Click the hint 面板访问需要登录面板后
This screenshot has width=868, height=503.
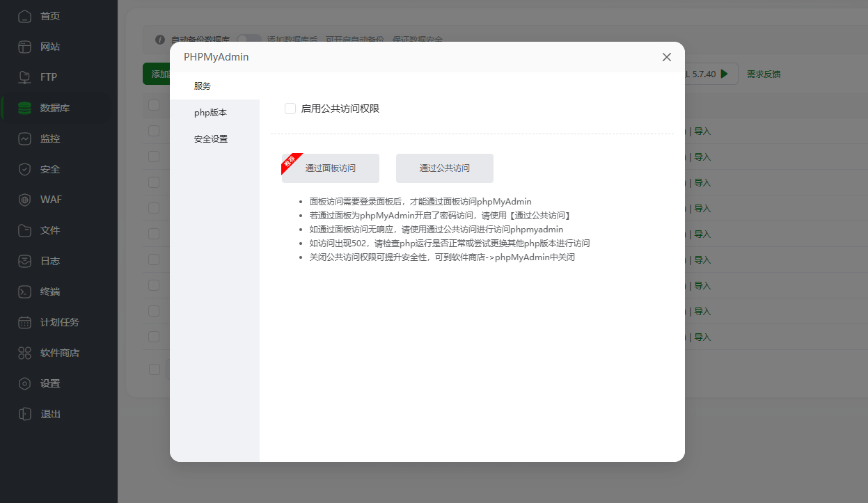(420, 202)
